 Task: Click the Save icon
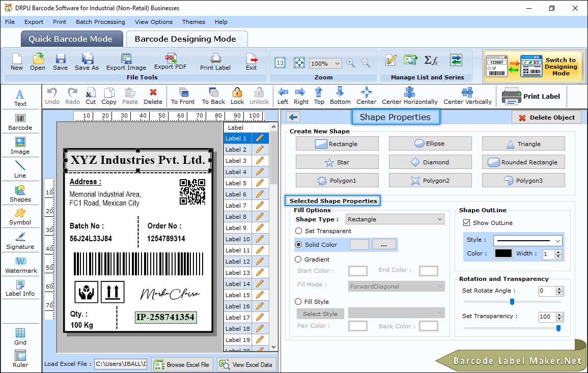click(x=61, y=62)
